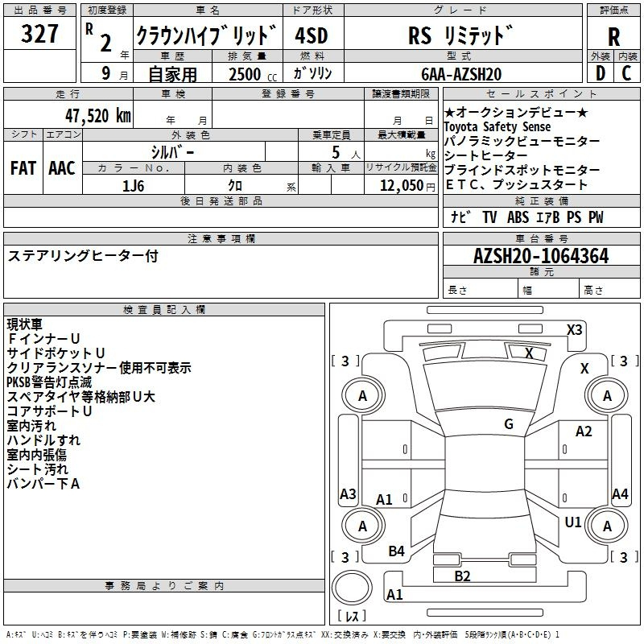
Task: Select the color code 1J6 field
Action: click(x=134, y=184)
